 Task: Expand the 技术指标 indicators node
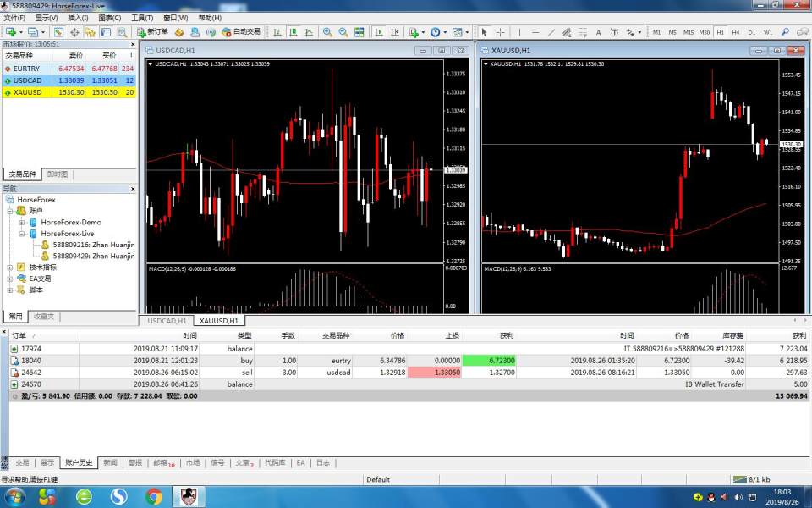point(10,267)
